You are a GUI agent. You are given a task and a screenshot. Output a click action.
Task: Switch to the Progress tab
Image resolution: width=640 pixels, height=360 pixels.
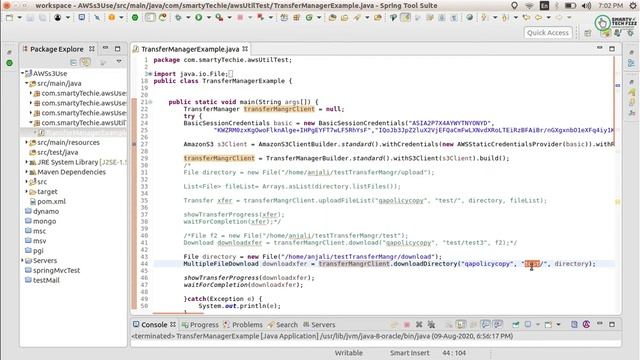click(200, 325)
